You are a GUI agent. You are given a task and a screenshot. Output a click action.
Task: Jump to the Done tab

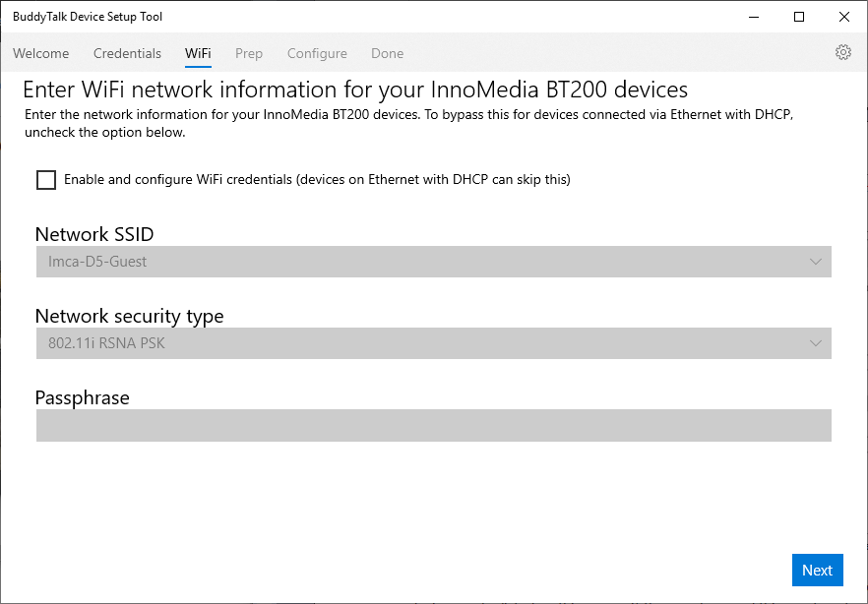coord(387,54)
